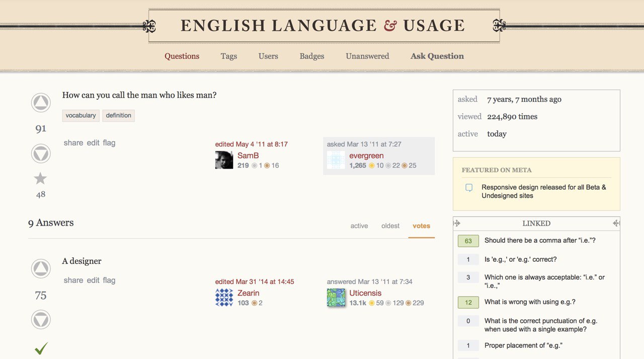Image resolution: width=644 pixels, height=359 pixels.
Task: Open SamB's avatar image
Action: click(x=224, y=160)
